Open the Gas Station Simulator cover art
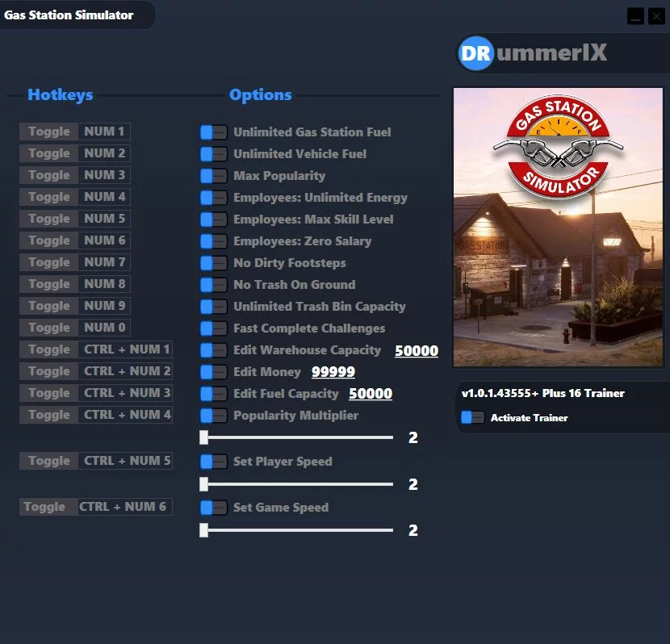This screenshot has width=670, height=644. coord(558,228)
